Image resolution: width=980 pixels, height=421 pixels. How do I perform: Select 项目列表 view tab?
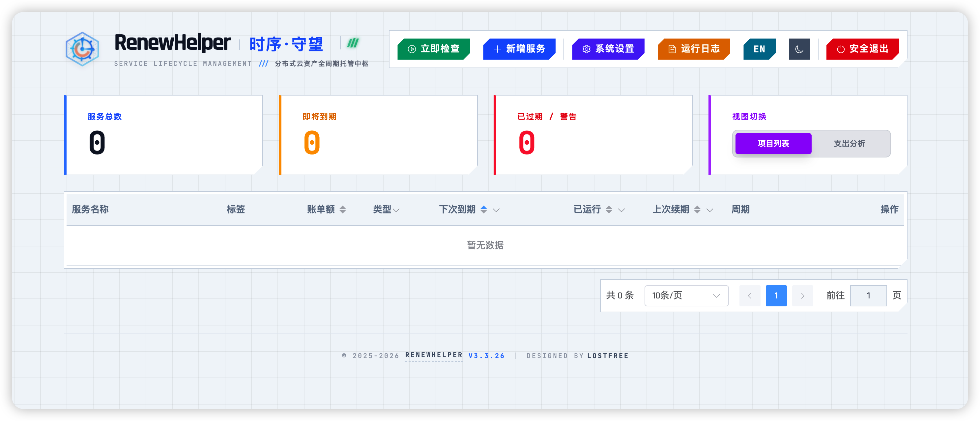[773, 143]
